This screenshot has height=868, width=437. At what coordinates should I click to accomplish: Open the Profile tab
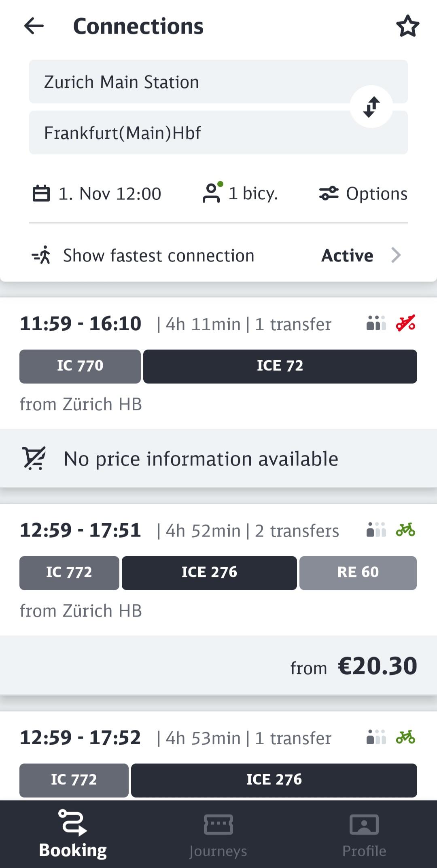click(364, 834)
